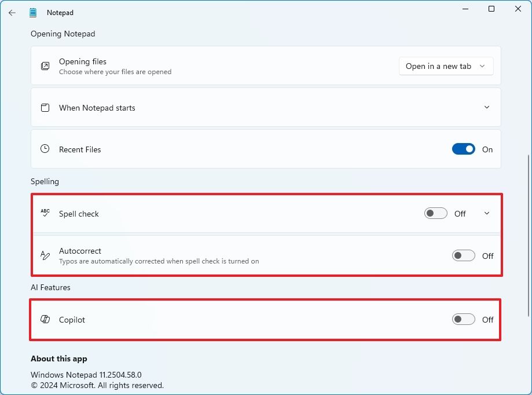The height and width of the screenshot is (395, 532).
Task: Click the Windows Notepad version text
Action: 86,375
